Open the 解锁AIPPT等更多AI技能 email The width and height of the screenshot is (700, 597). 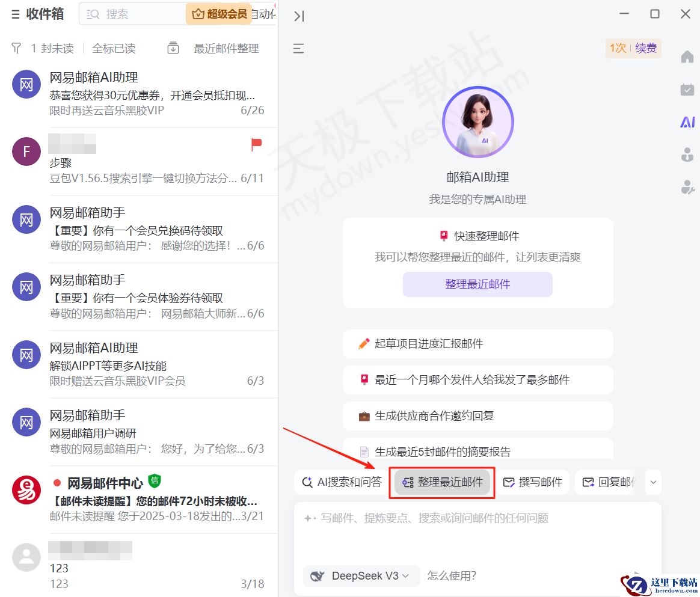139,364
